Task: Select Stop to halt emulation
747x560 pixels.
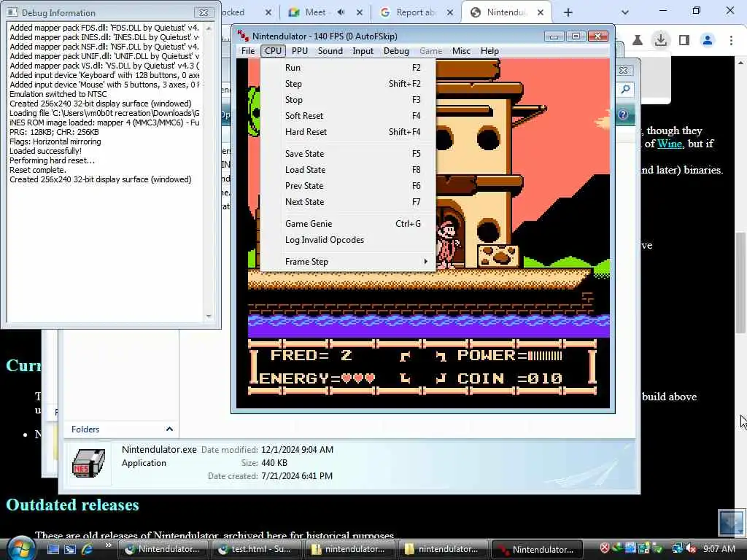Action: click(x=348, y=100)
